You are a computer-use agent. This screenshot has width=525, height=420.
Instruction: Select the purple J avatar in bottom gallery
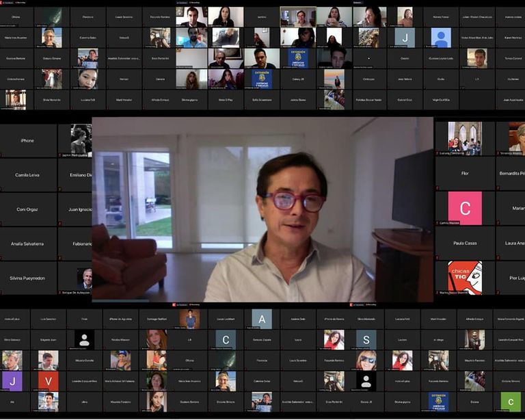click(12, 381)
